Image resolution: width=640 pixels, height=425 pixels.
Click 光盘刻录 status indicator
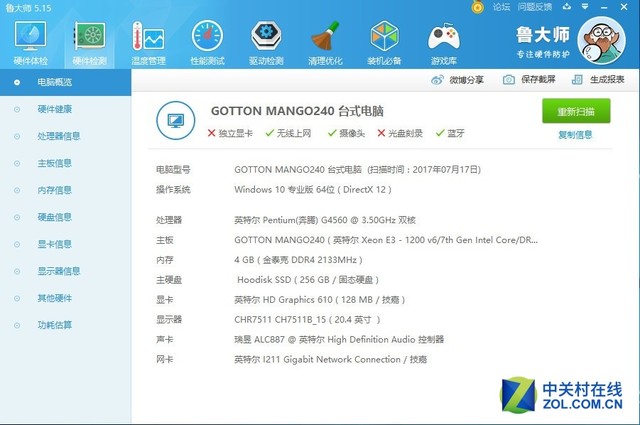(400, 133)
